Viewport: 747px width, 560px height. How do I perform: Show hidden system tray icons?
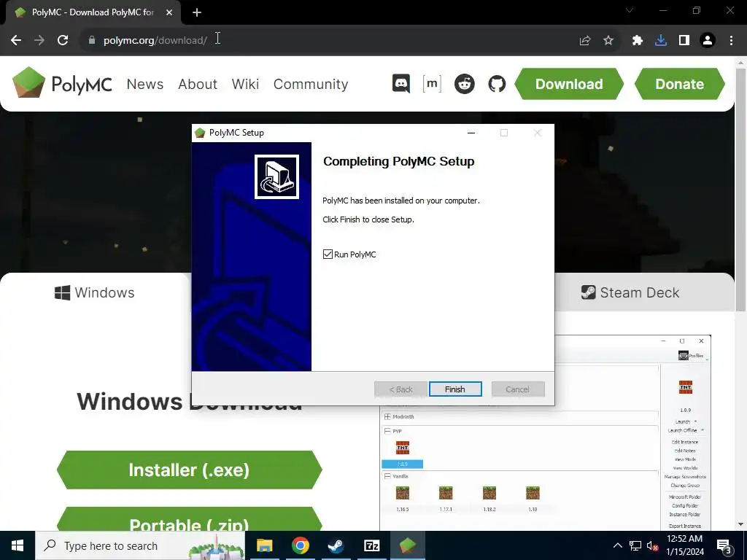click(617, 545)
